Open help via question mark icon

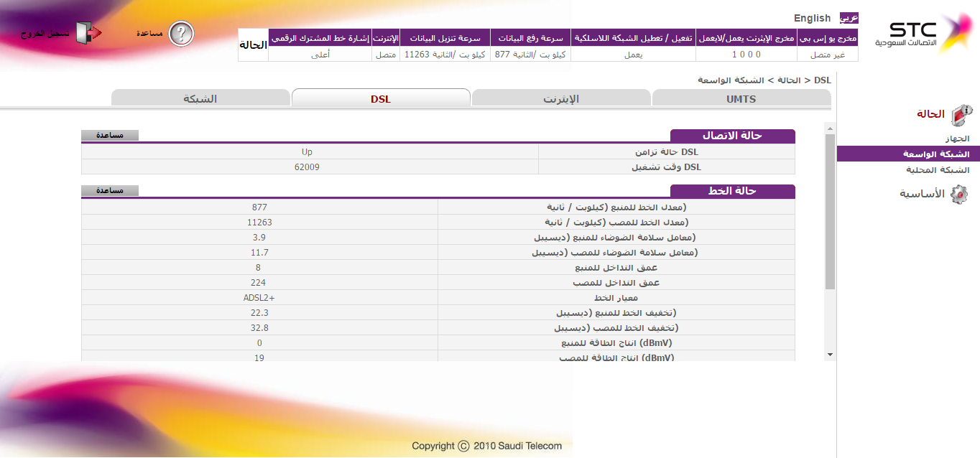click(x=182, y=33)
